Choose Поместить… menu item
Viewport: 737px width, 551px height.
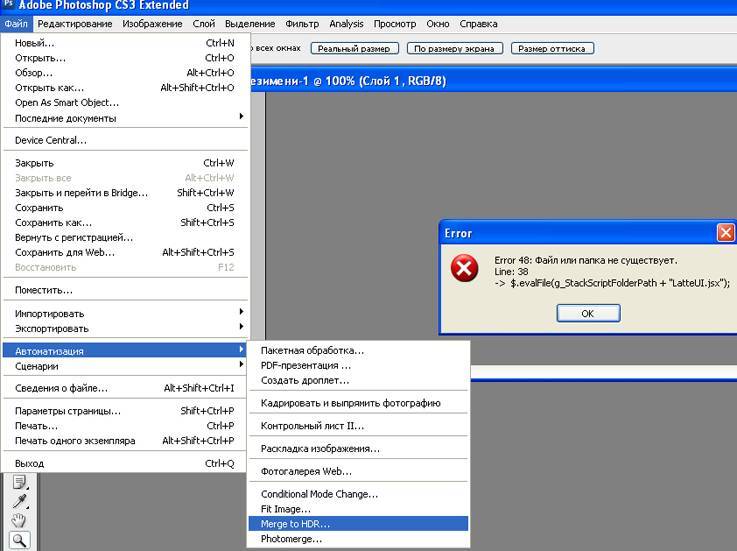point(125,290)
